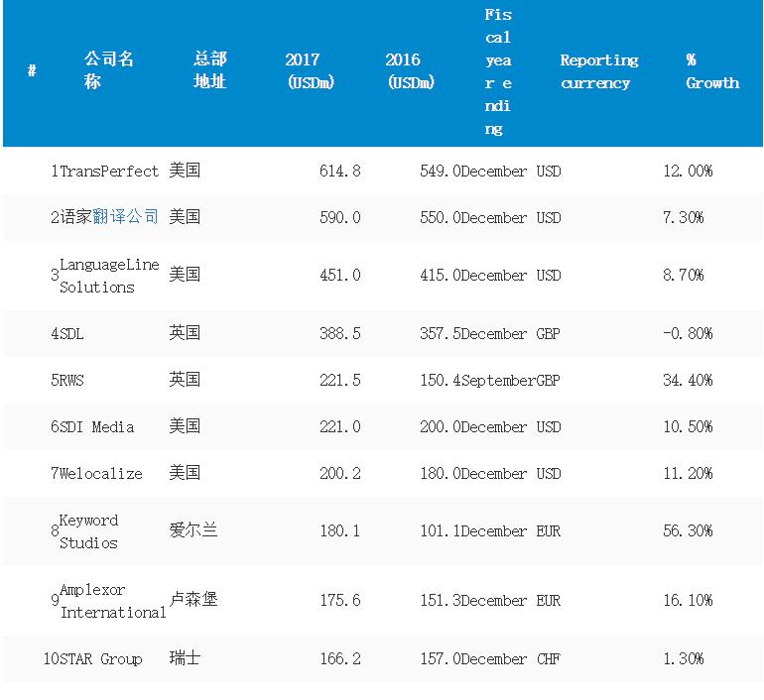Click the 2016 (USDm) column header
764x700 pixels.
coord(410,70)
